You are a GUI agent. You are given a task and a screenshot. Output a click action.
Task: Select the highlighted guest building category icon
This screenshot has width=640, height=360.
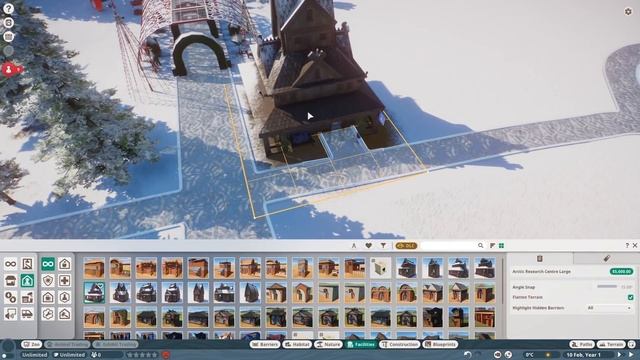coord(27,281)
